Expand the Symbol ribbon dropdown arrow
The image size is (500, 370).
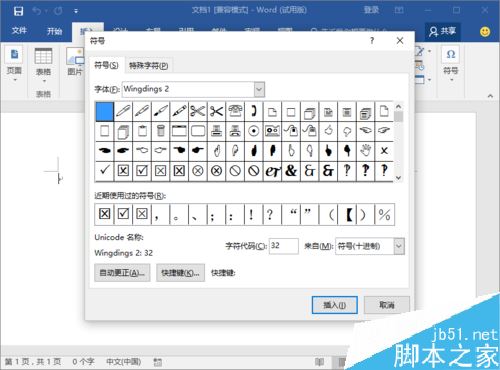[x=451, y=80]
